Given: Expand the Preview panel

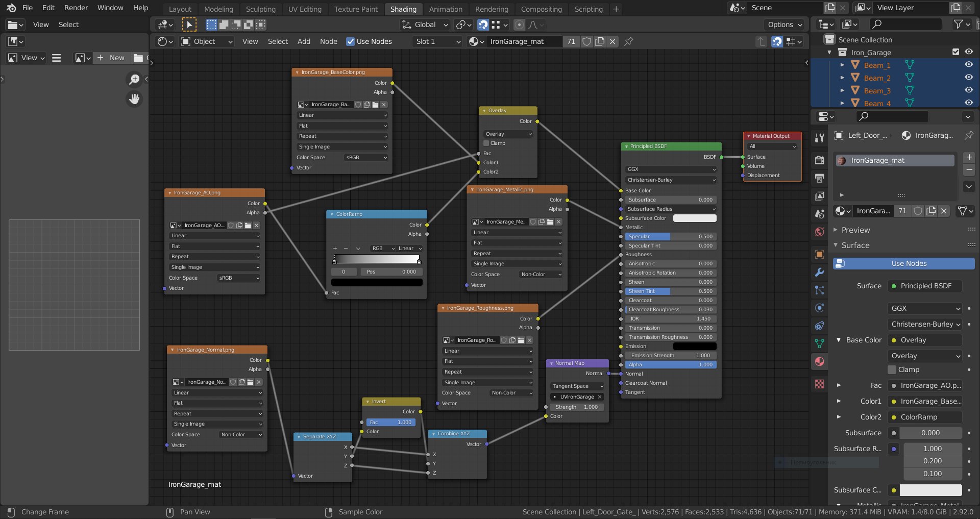Looking at the screenshot, I should click(x=855, y=230).
